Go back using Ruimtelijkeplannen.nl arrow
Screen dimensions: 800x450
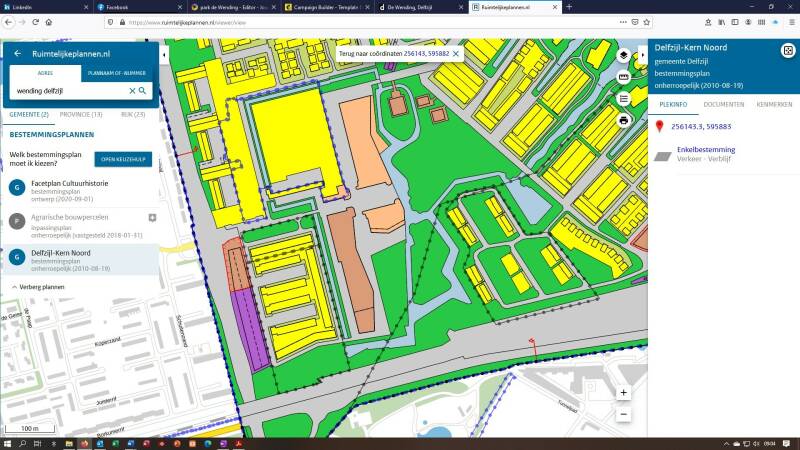[x=17, y=53]
